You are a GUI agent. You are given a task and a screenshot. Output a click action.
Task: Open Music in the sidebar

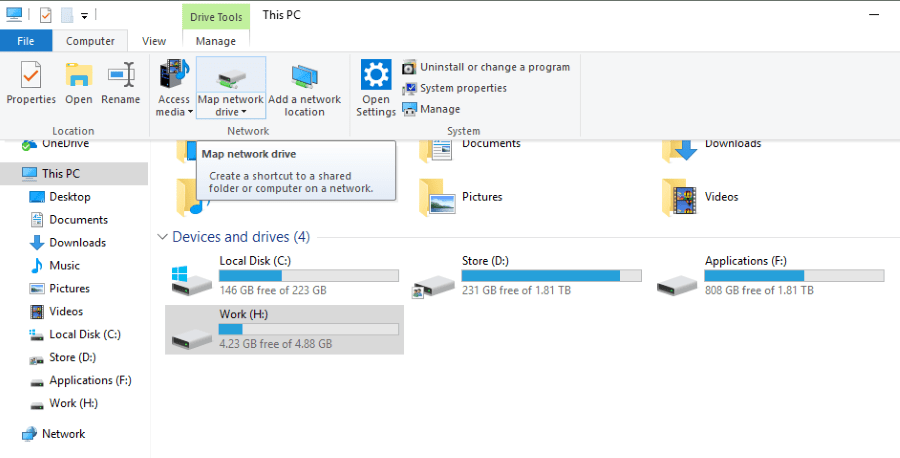point(55,266)
